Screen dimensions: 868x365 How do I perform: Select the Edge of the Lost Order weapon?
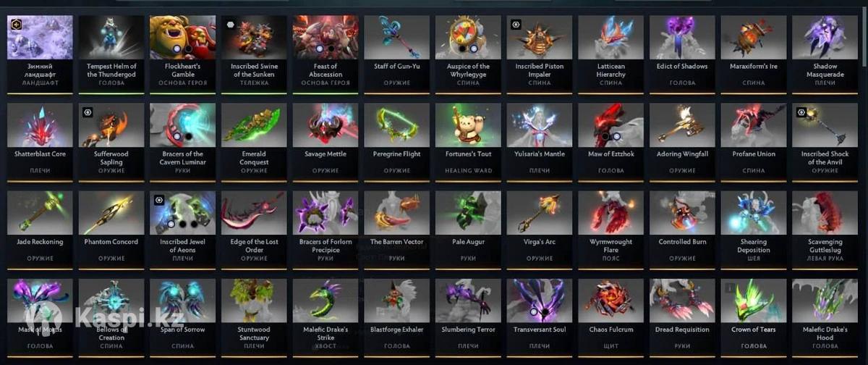point(254,227)
